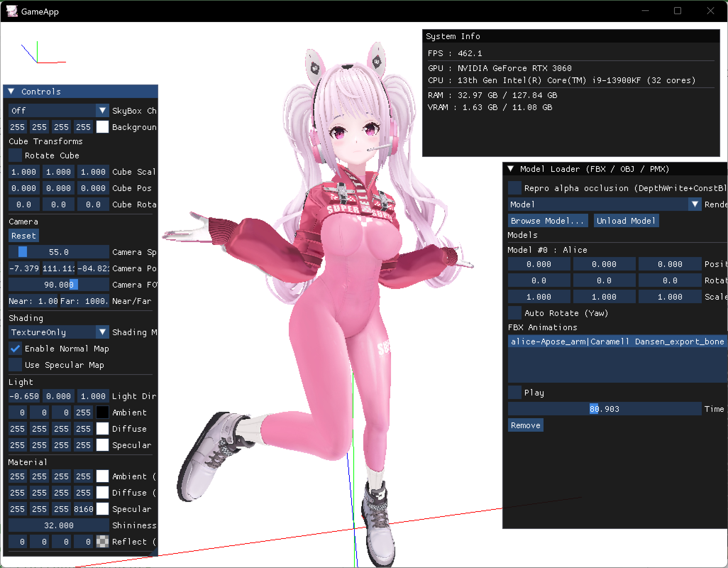Viewport: 728px width, 568px height.
Task: Disable the Enable Normal Map checkbox
Action: pos(15,349)
